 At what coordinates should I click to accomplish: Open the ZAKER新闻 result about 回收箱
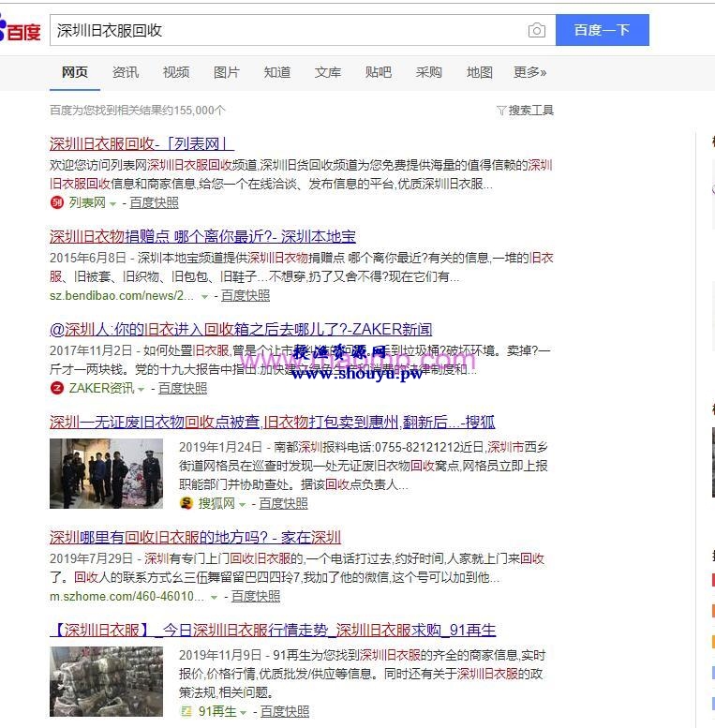(241, 330)
